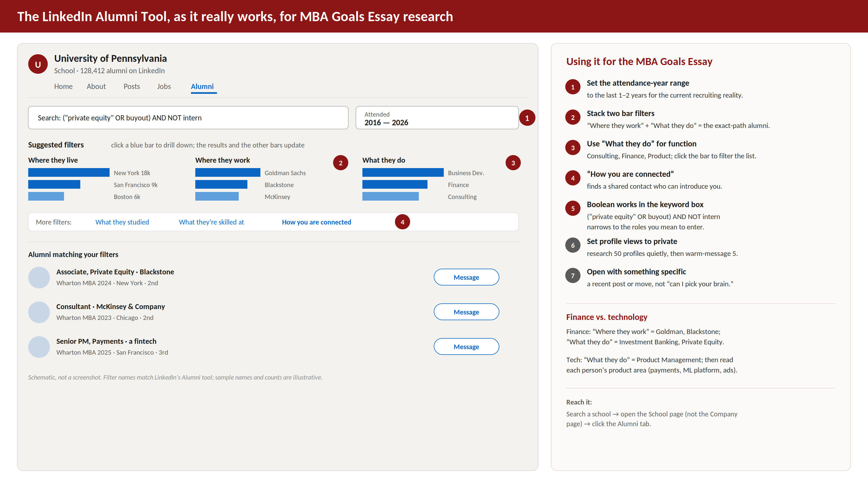Select the Finance function bar
The width and height of the screenshot is (868, 488).
tap(395, 184)
